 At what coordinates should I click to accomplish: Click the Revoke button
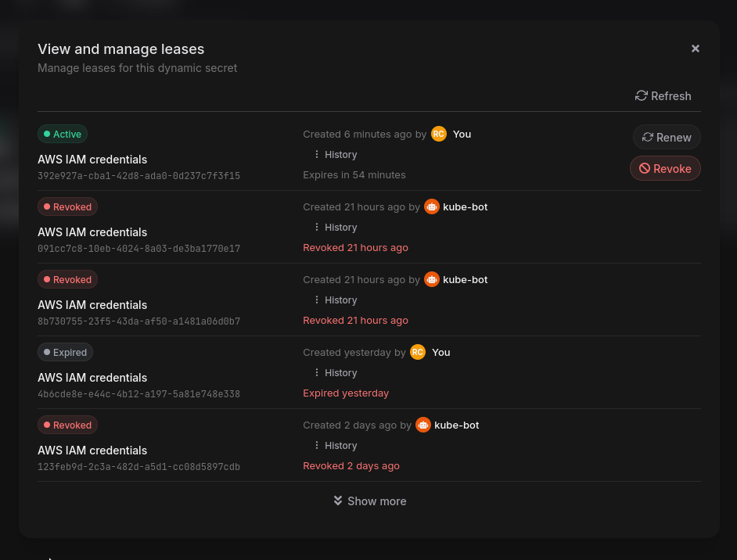(665, 168)
